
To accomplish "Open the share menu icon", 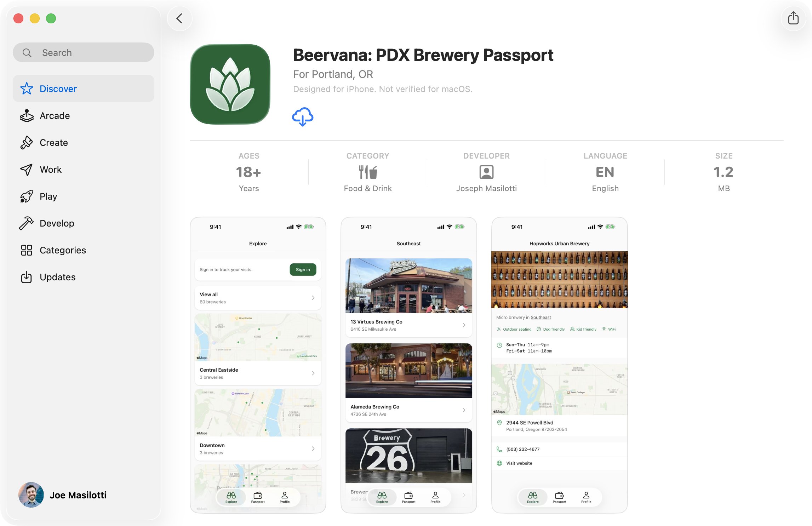I will (x=793, y=18).
